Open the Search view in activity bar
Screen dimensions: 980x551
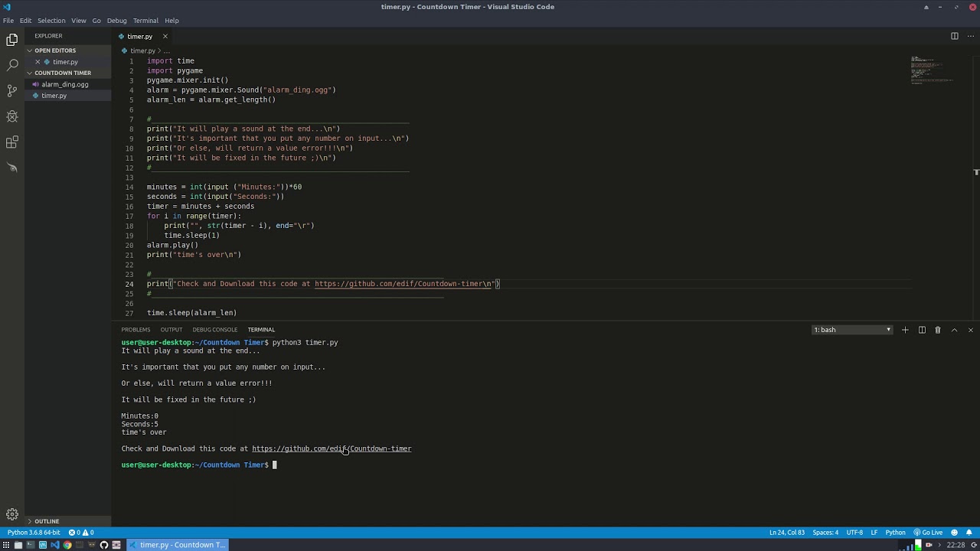click(12, 65)
